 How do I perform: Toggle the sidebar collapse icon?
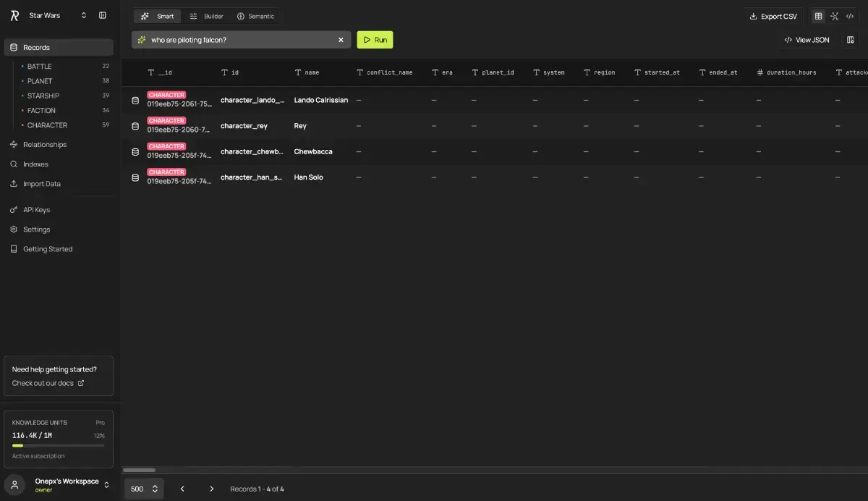103,15
